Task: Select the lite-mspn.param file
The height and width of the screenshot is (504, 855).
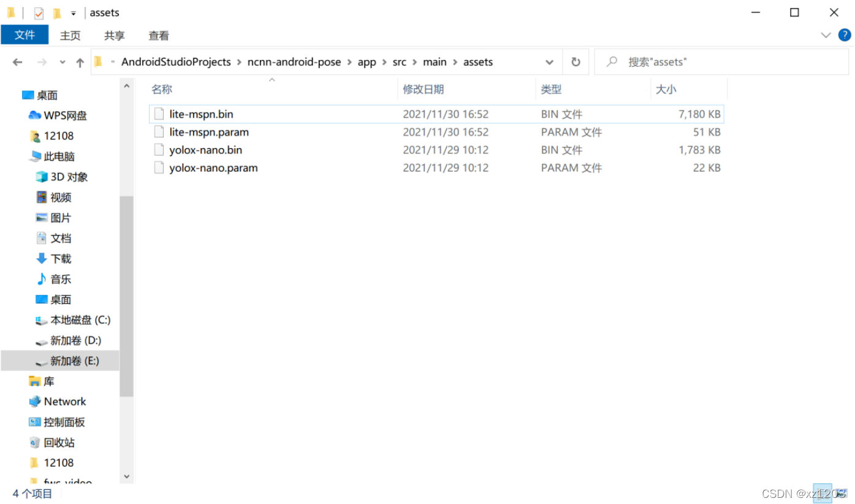Action: 436,132
